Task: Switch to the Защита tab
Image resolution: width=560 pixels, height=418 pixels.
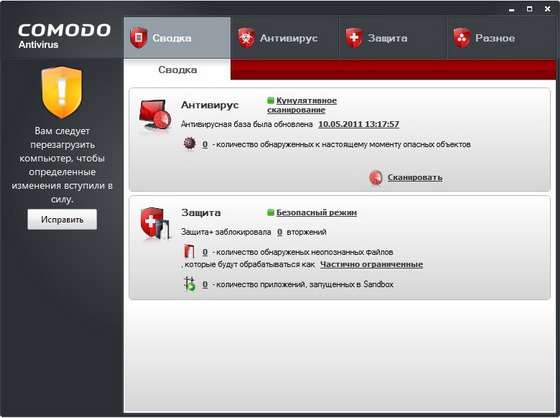Action: (392, 38)
